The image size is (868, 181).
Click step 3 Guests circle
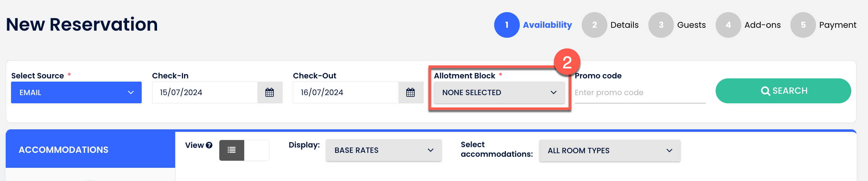pos(661,25)
